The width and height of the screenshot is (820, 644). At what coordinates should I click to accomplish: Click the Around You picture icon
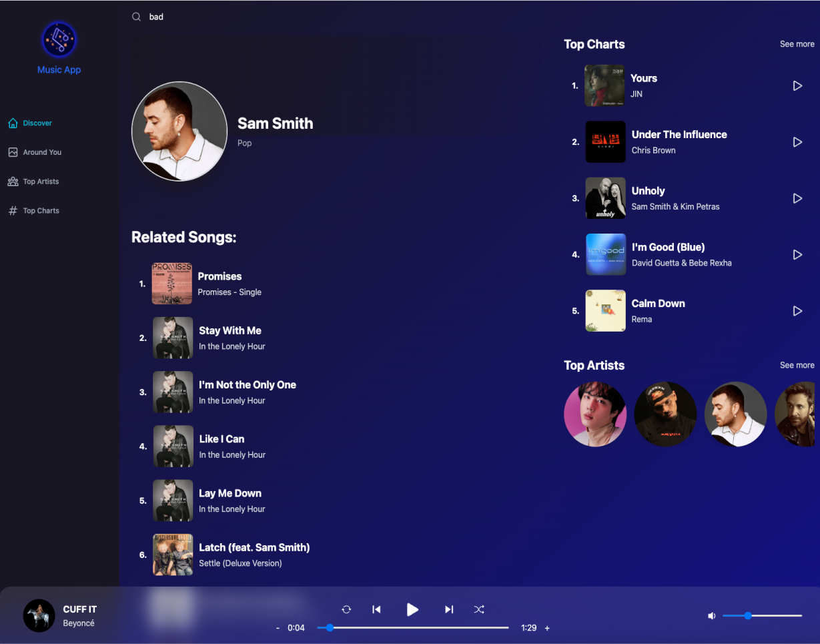[x=13, y=152]
